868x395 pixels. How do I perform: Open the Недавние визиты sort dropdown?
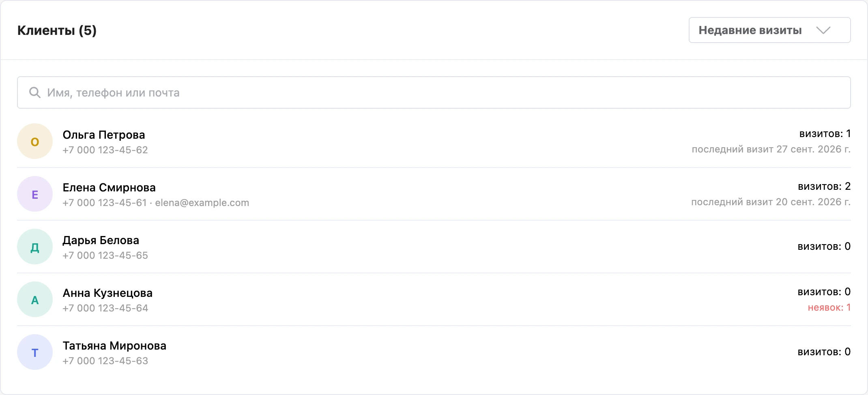pos(769,30)
